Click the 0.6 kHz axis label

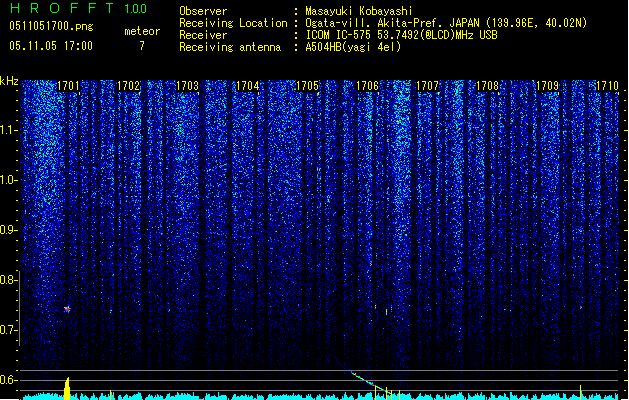[8, 380]
